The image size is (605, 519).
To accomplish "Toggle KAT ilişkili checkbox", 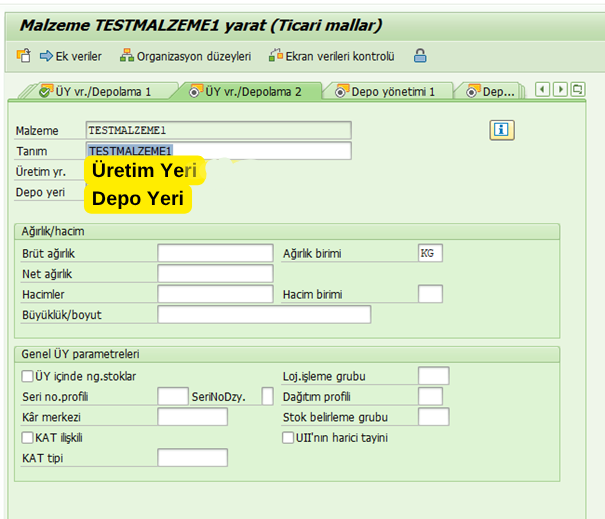I will click(28, 437).
